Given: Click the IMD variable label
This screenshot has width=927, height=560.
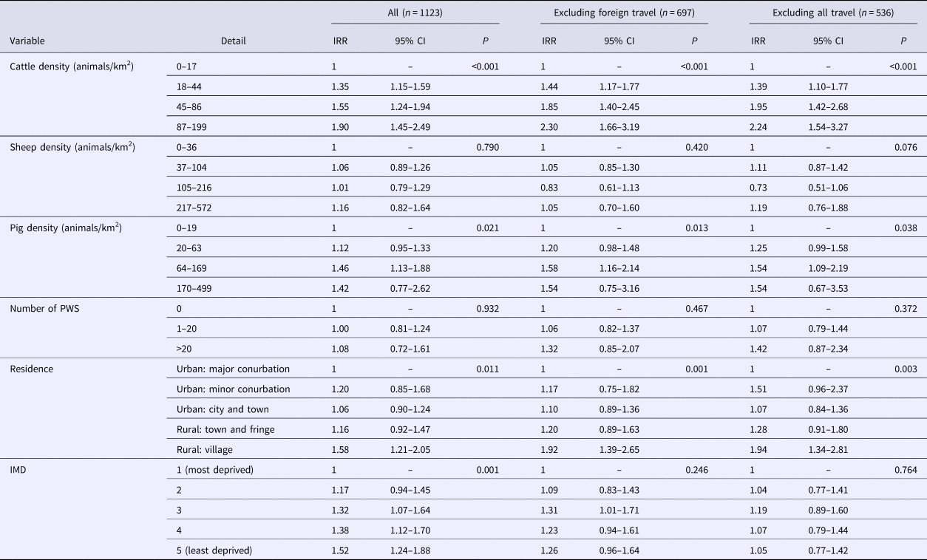Looking at the screenshot, I should [19, 470].
